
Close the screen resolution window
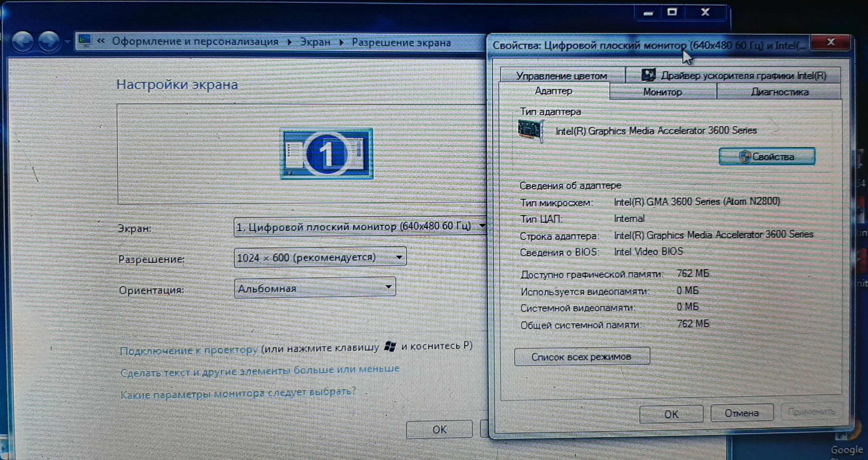[705, 13]
